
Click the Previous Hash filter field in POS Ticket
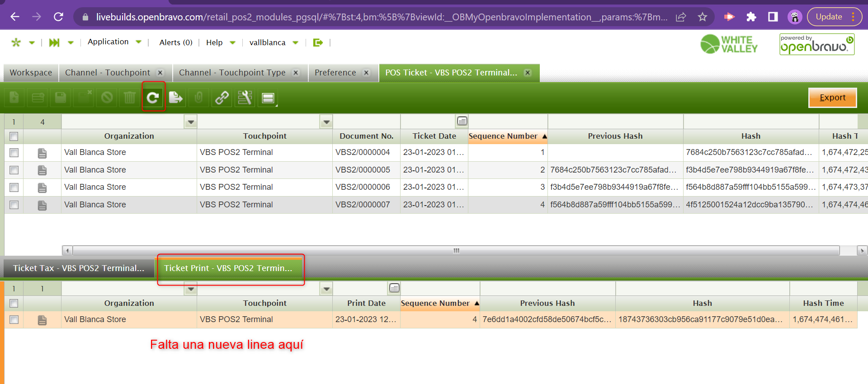tap(615, 122)
